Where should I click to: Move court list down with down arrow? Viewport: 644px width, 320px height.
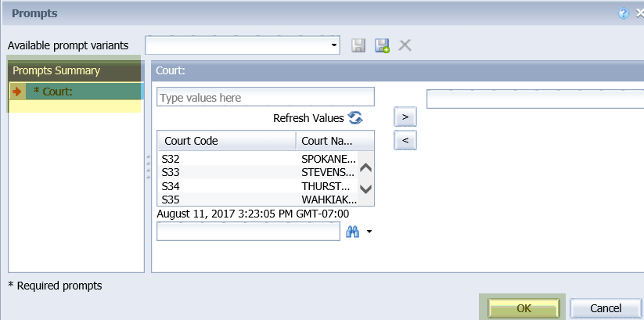365,189
